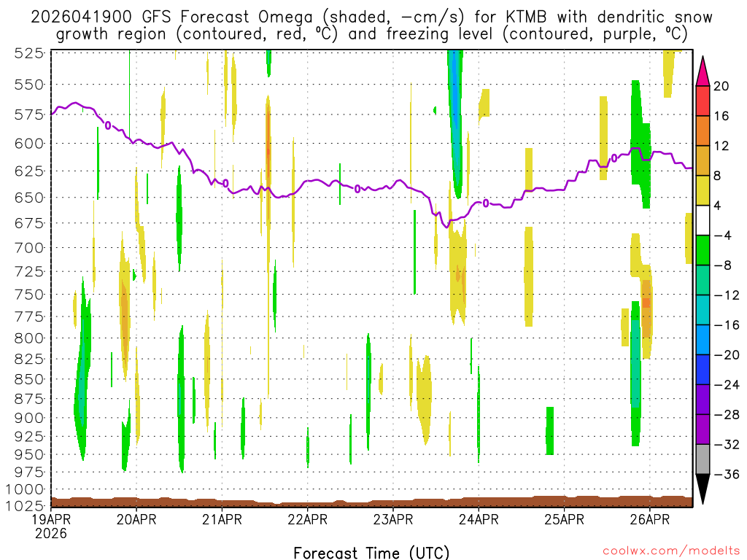Image resolution: width=747 pixels, height=560 pixels.
Task: Select the 23APR date label
Action: click(x=393, y=519)
